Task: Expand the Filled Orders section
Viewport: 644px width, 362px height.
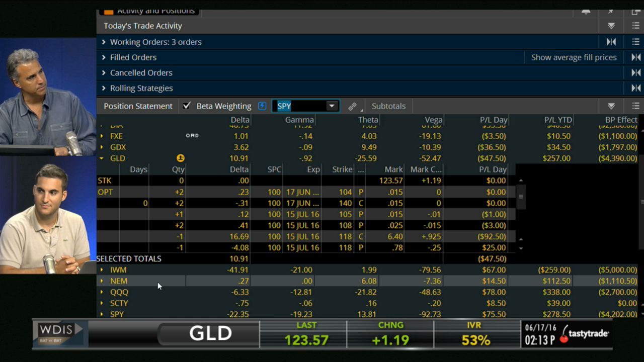Action: [x=104, y=57]
